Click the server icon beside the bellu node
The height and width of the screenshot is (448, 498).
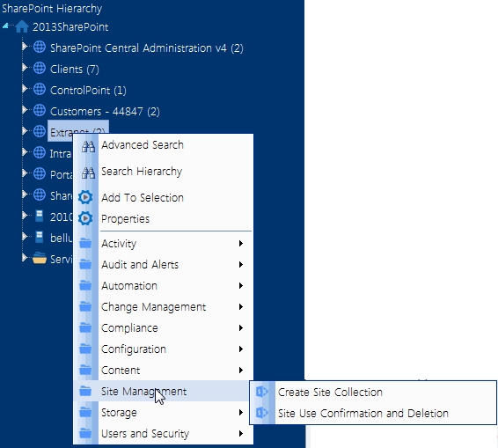point(39,237)
